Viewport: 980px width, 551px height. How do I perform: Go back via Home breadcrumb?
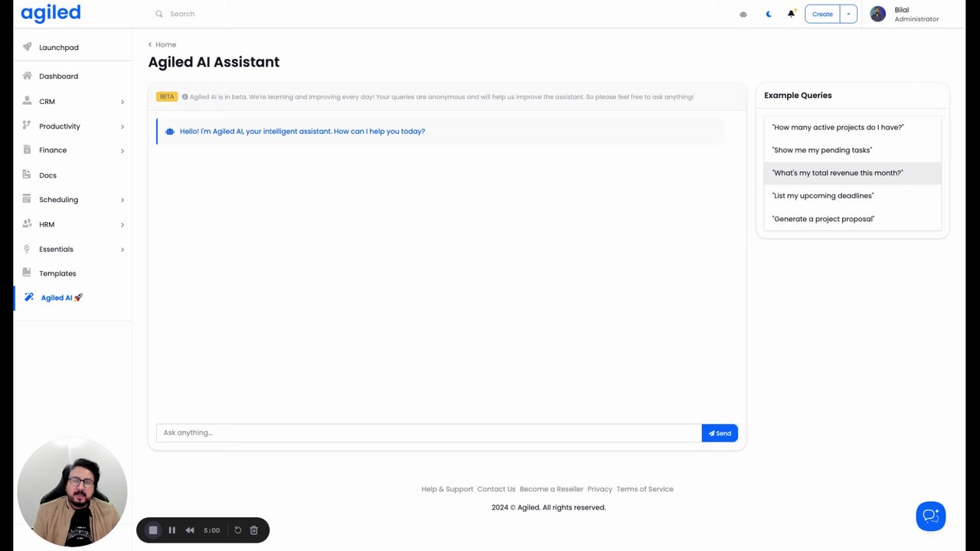tap(165, 44)
